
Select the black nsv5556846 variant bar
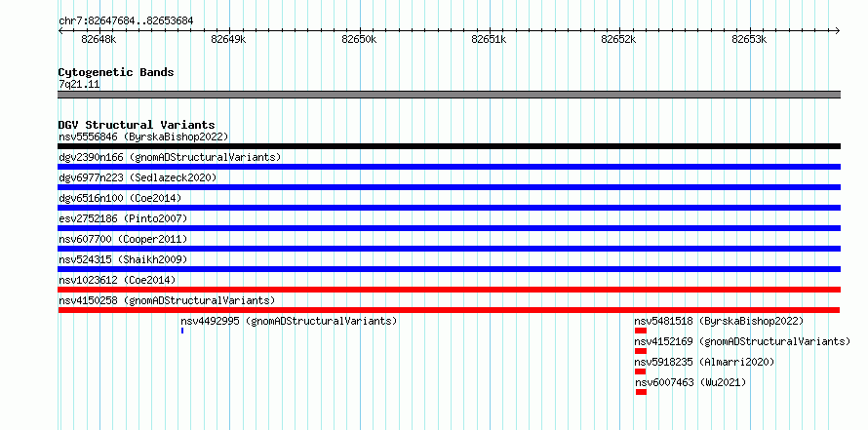(449, 146)
